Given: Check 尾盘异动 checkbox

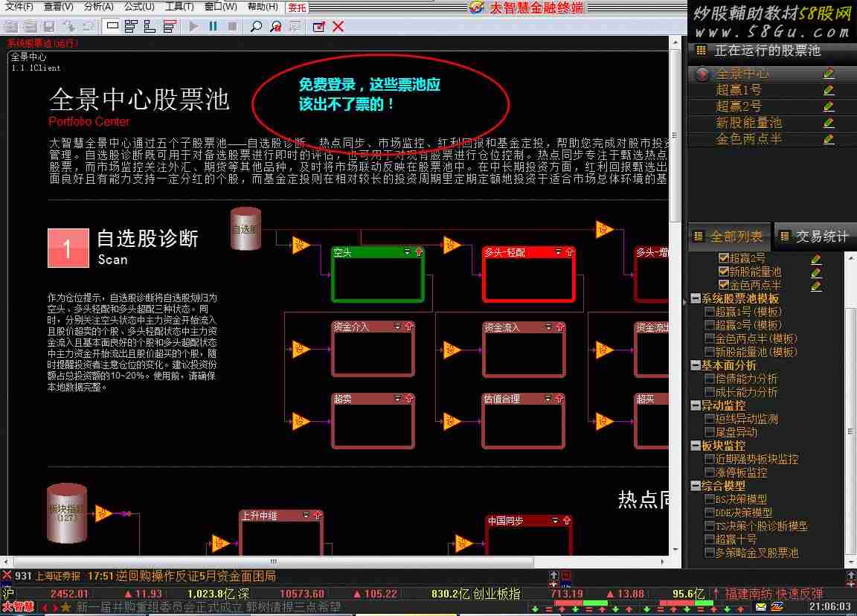Looking at the screenshot, I should pyautogui.click(x=710, y=431).
